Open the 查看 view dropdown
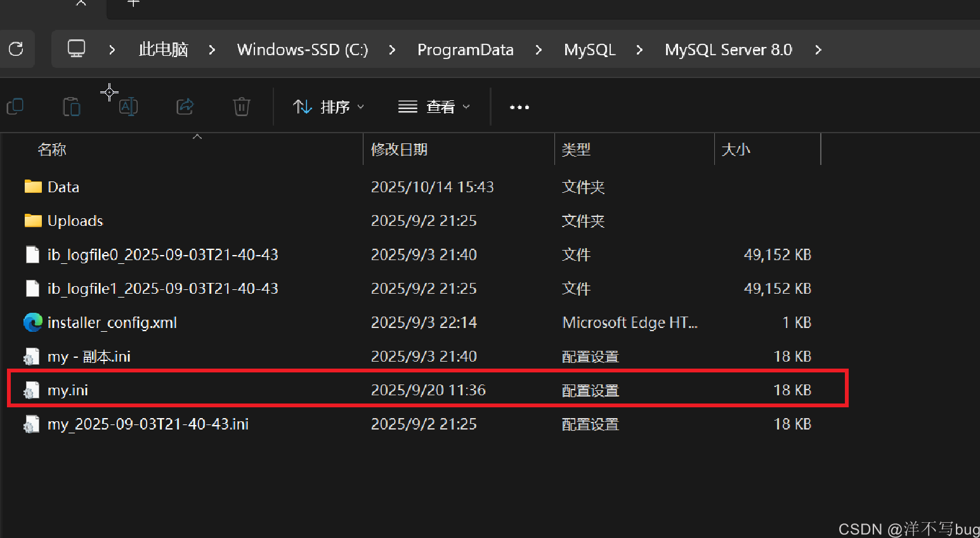The height and width of the screenshot is (538, 980). tap(434, 107)
